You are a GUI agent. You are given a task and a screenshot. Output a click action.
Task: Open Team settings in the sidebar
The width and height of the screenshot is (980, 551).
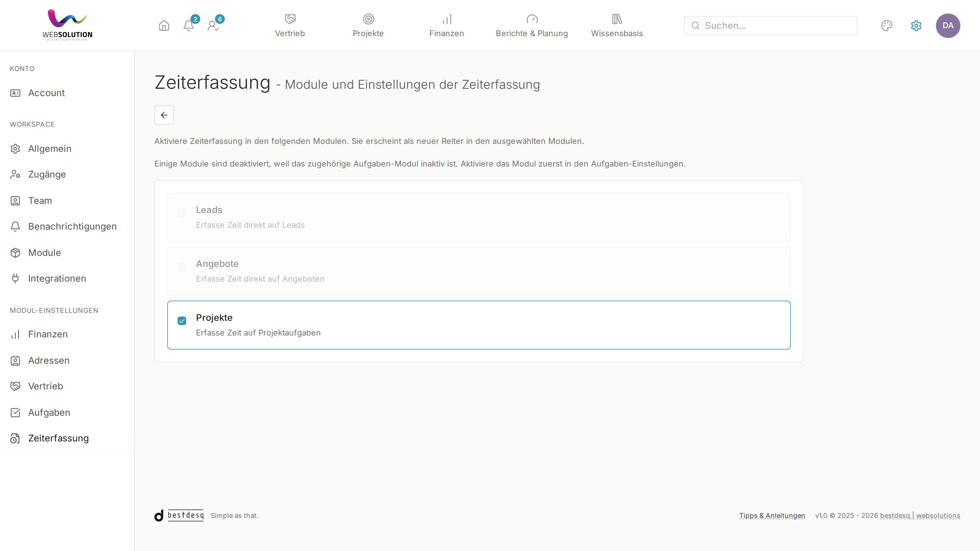(67, 201)
